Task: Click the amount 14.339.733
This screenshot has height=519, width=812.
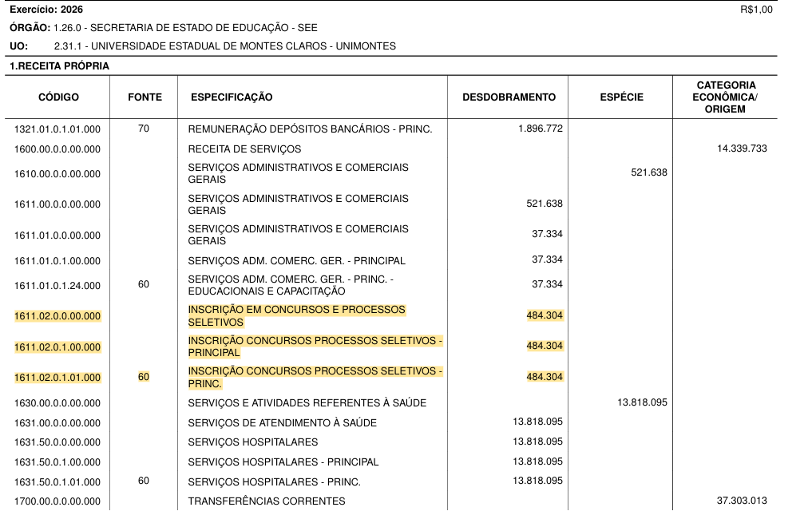Action: (x=742, y=149)
